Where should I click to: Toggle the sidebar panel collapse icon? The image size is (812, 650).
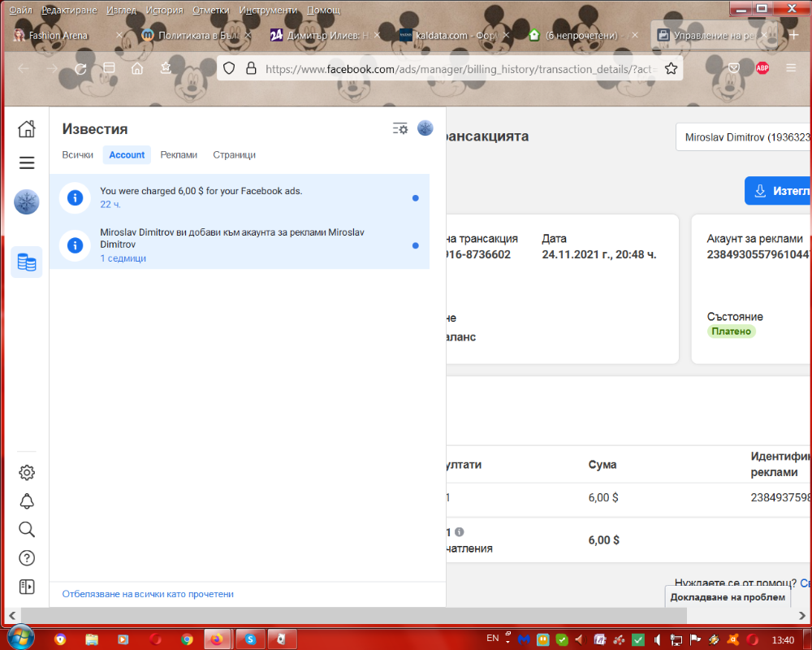pos(27,587)
